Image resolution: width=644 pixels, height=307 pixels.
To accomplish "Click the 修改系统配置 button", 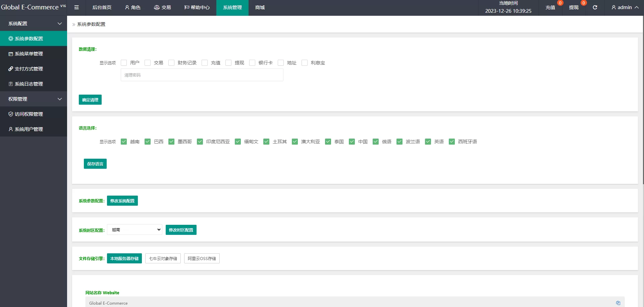I will point(122,201).
